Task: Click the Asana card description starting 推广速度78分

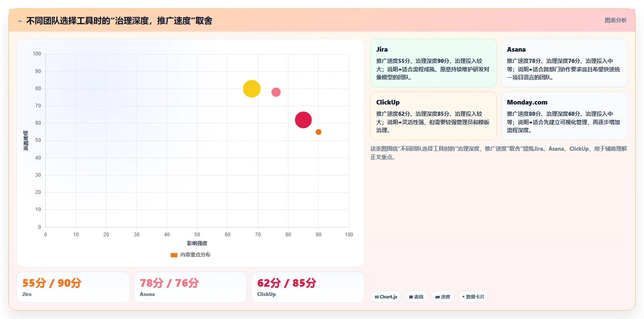Action: coord(564,69)
